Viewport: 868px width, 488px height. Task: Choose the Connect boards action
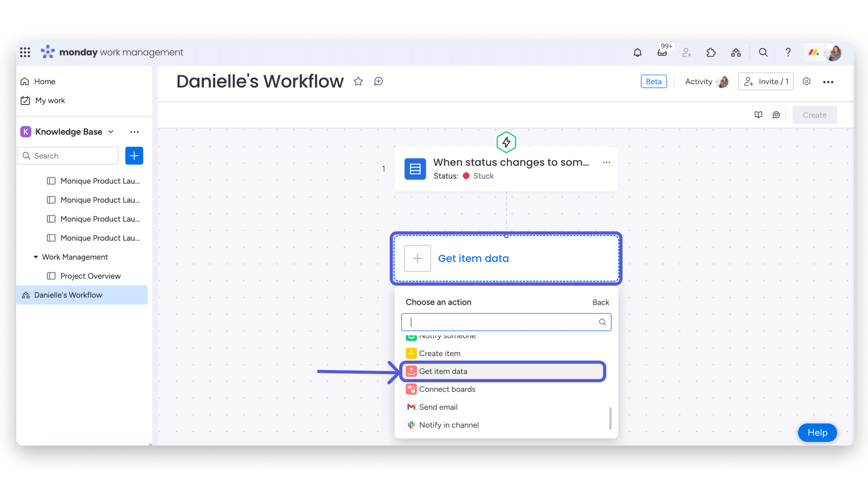[503, 389]
